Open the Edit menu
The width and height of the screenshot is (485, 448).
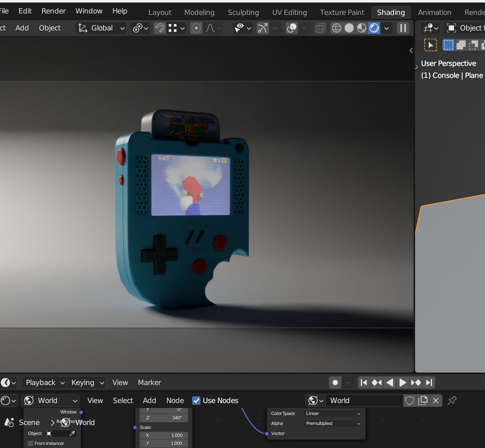click(25, 11)
